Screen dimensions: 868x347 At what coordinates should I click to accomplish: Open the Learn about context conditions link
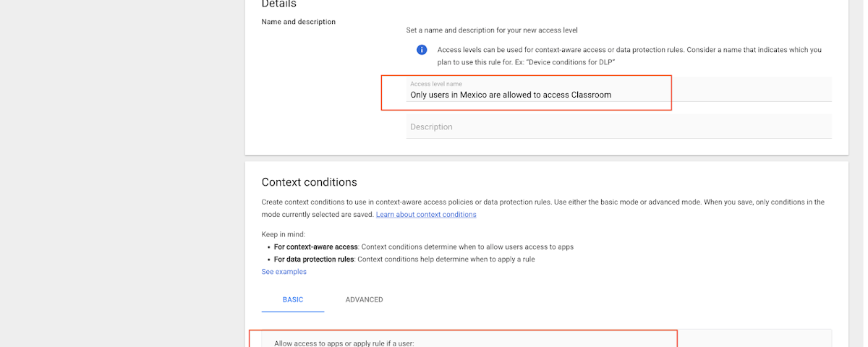click(x=426, y=215)
